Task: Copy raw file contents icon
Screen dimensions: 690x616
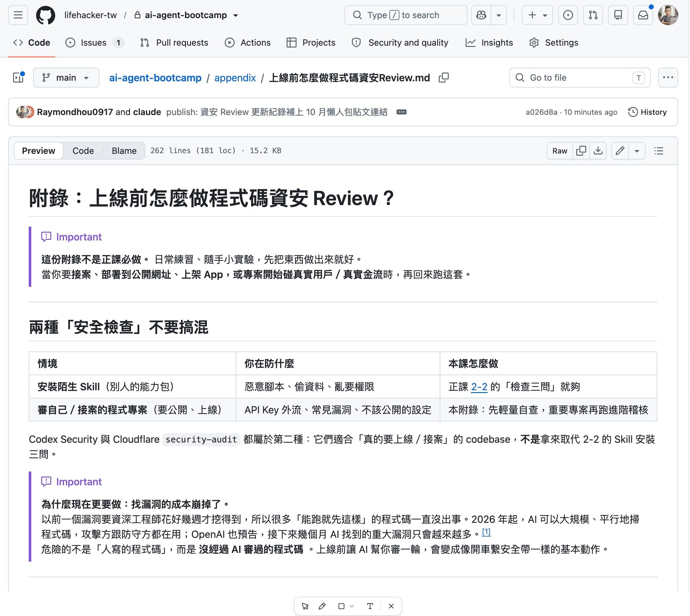Action: click(581, 151)
